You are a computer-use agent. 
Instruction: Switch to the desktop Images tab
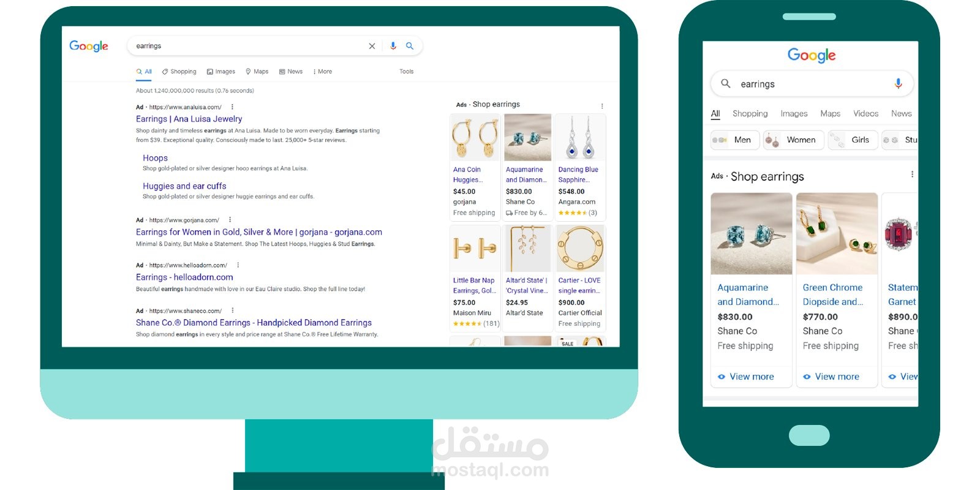(x=221, y=72)
